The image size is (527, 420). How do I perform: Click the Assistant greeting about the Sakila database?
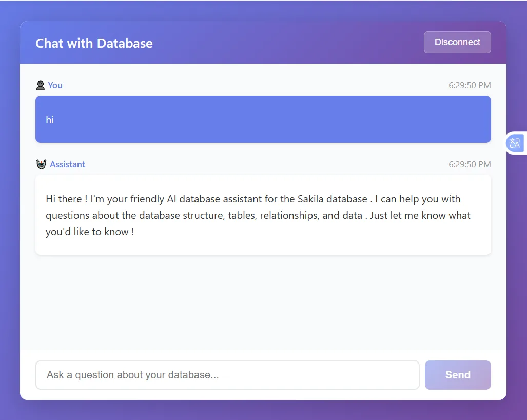coord(263,215)
